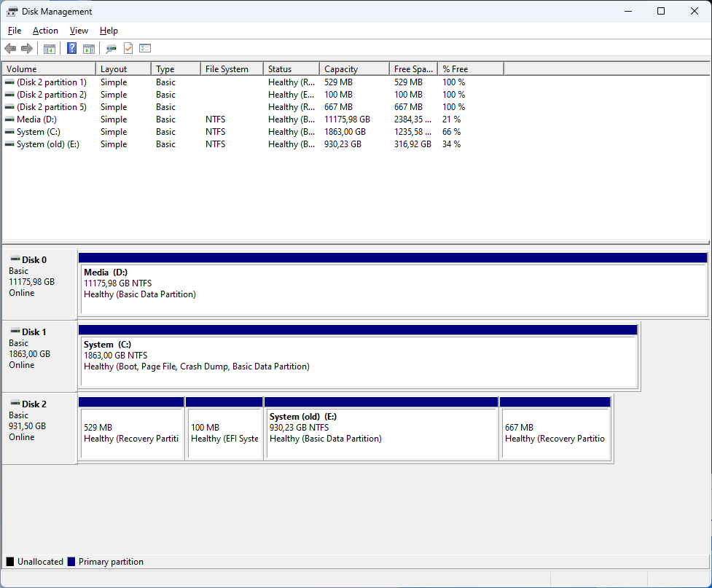Click the 'Primary partition' legend label
This screenshot has height=588, width=712.
pos(111,562)
